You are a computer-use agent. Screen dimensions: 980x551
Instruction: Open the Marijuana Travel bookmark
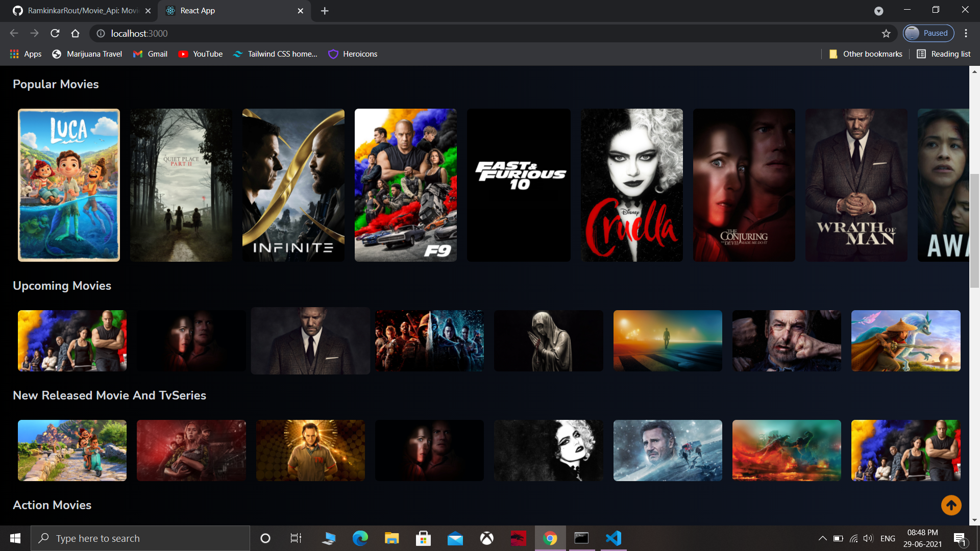87,54
